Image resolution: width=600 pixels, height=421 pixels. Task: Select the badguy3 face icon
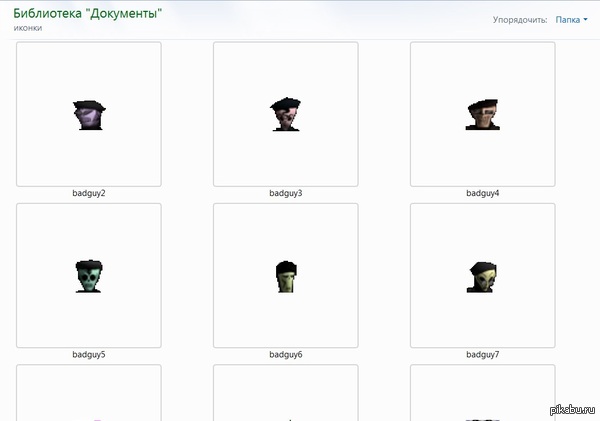[286, 115]
